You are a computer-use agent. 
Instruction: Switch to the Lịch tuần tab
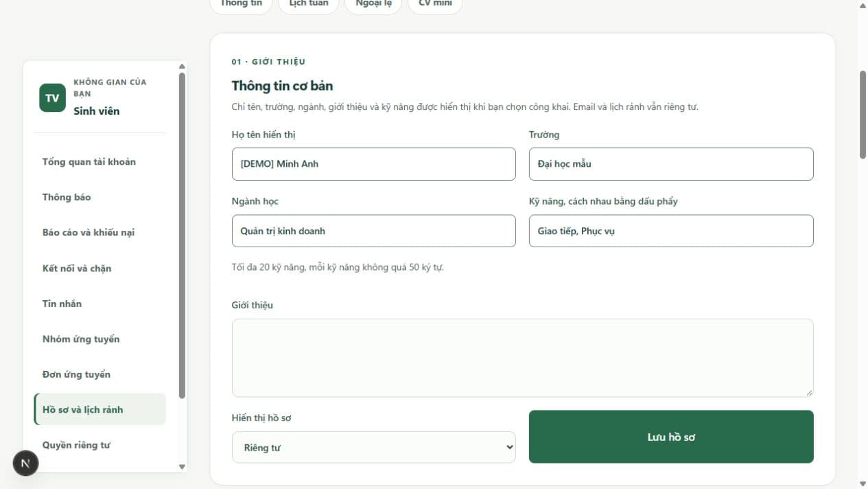click(309, 4)
